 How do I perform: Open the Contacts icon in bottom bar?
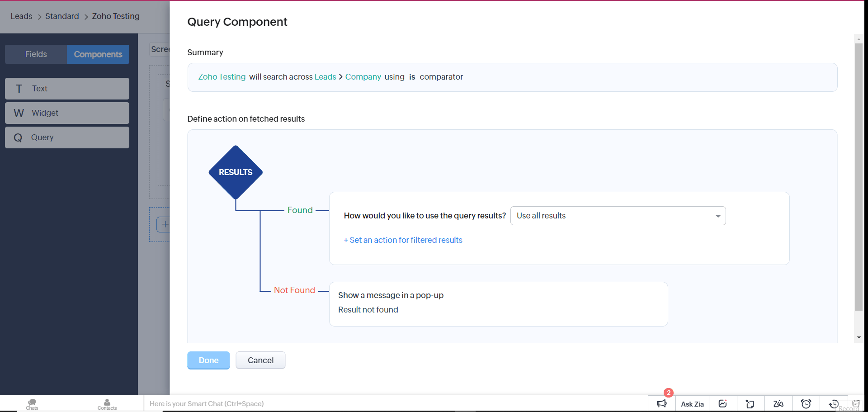(x=107, y=404)
